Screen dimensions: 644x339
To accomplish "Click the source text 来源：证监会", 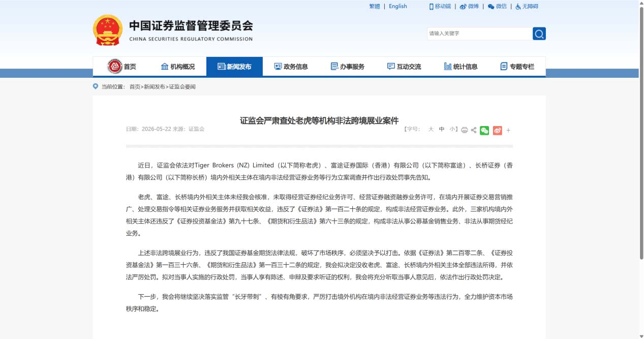I will tap(189, 129).
